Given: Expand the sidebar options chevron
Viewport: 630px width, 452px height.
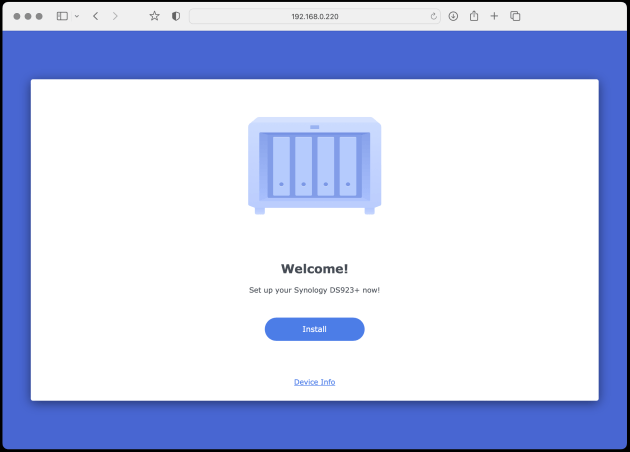Looking at the screenshot, I should click(77, 16).
